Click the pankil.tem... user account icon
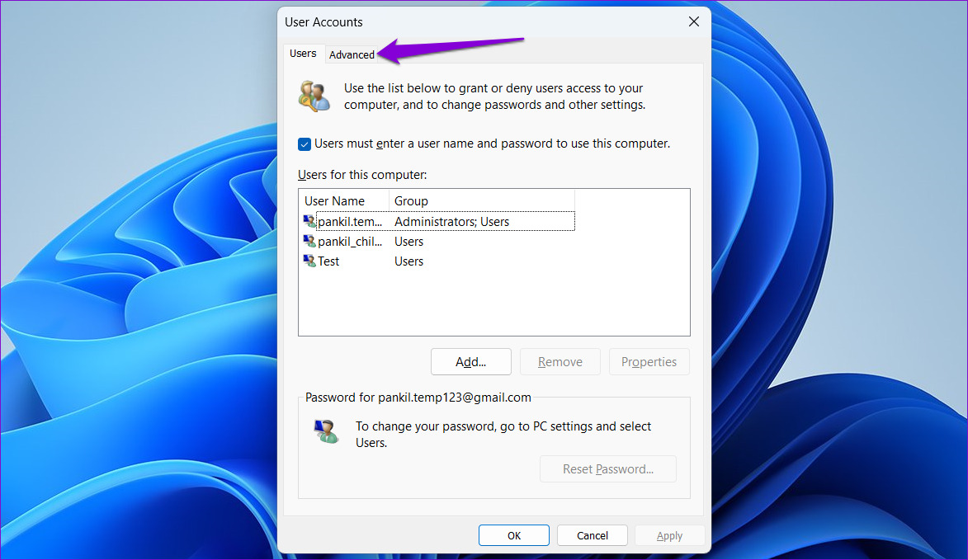The image size is (968, 560). tap(309, 221)
